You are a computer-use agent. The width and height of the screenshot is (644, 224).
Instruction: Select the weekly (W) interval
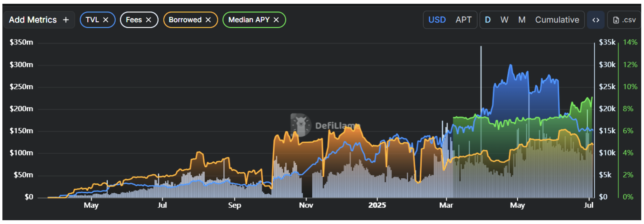click(504, 20)
